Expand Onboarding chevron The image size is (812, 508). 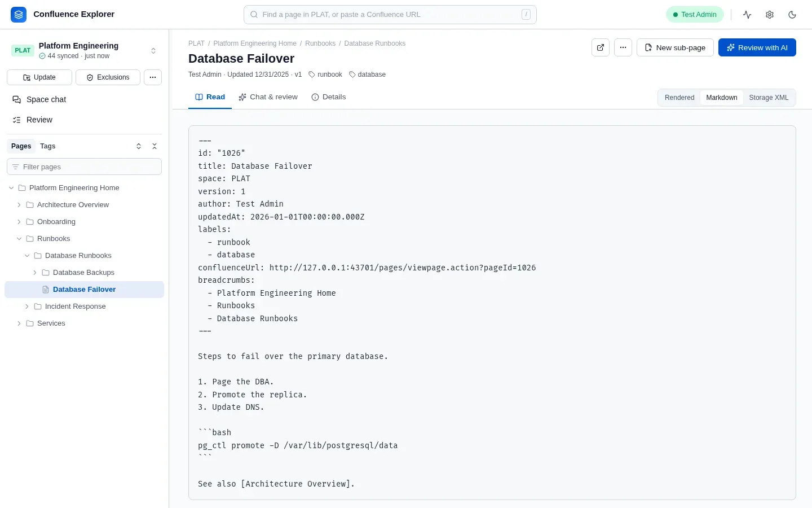pos(19,222)
